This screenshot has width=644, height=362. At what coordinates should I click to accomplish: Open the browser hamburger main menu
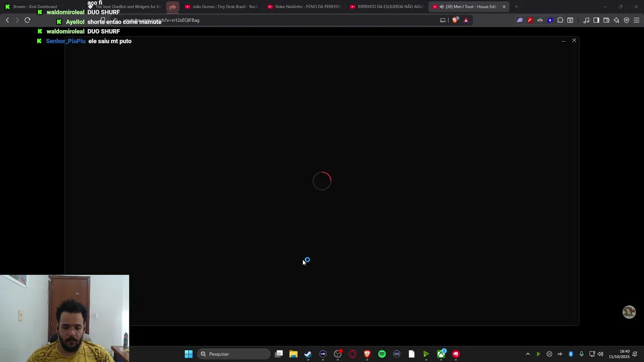point(636,20)
